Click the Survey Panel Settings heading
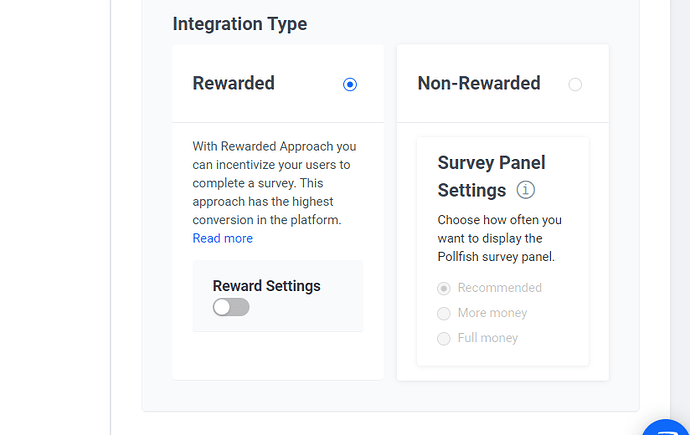Image resolution: width=690 pixels, height=435 pixels. tap(491, 176)
